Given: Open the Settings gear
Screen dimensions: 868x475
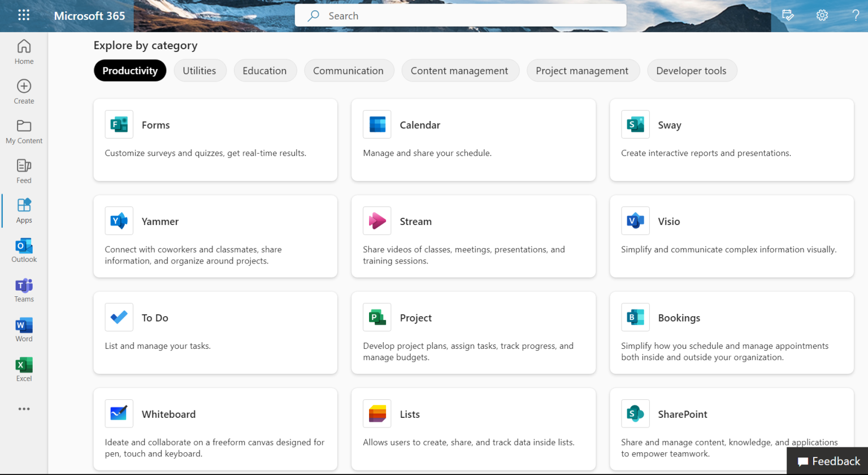Looking at the screenshot, I should 822,15.
